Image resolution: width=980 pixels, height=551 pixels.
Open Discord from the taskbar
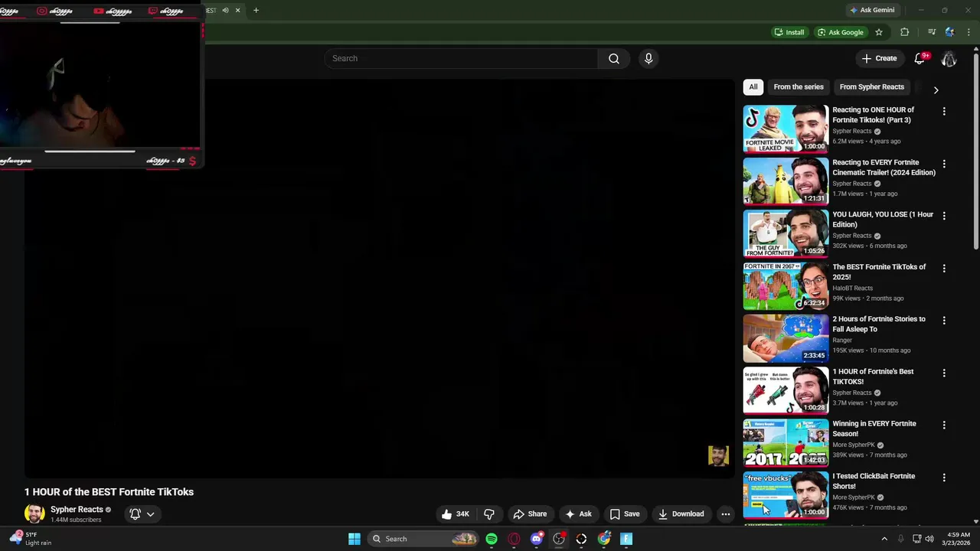[537, 539]
